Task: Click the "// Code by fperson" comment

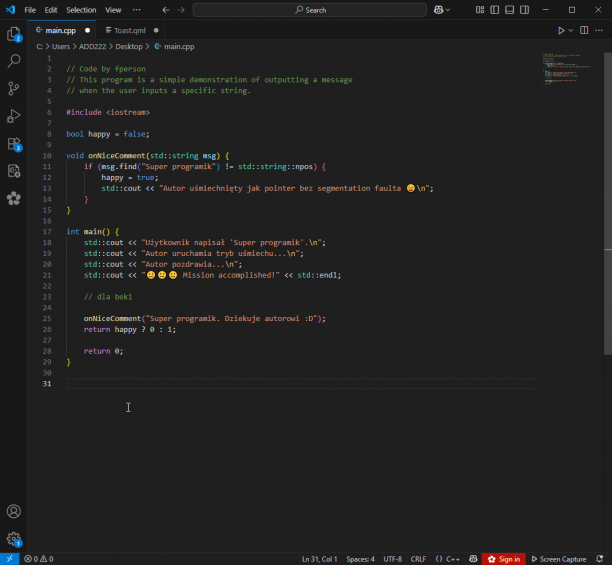Action: 106,69
